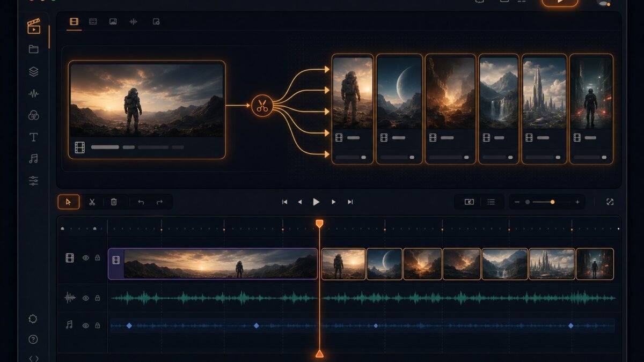Screen dimensions: 644x362
Task: Click the music track note icon
Action: [x=69, y=325]
